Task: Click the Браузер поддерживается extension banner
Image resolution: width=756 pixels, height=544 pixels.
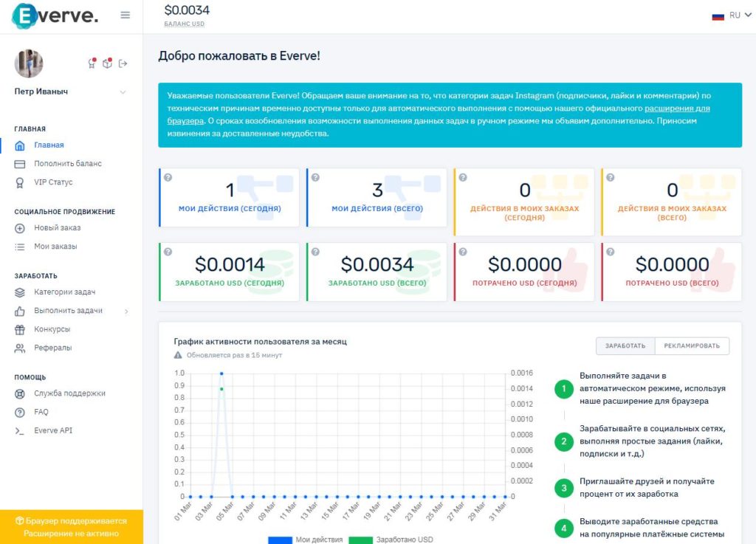Action: coord(72,527)
